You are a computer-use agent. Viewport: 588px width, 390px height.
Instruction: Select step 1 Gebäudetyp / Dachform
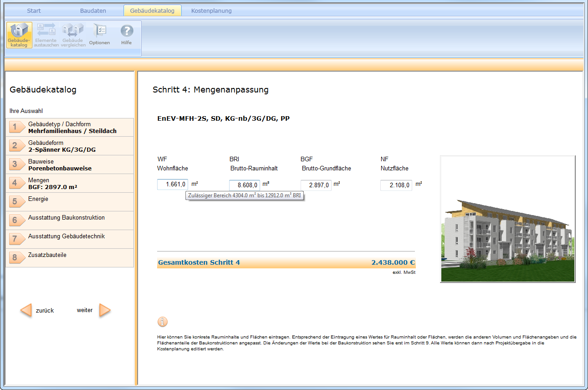(70, 128)
